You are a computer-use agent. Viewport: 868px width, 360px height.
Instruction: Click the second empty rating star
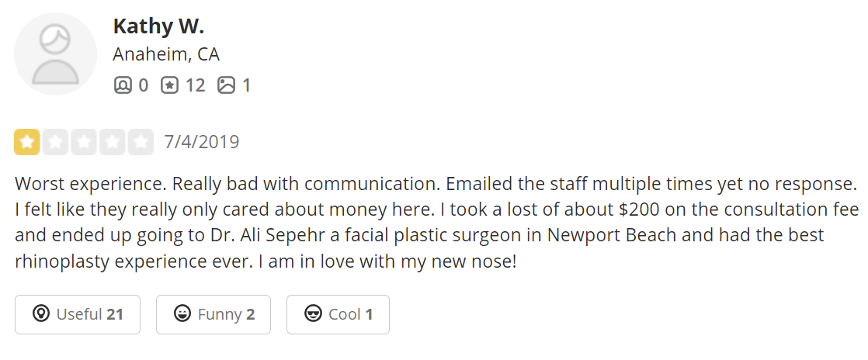(55, 142)
